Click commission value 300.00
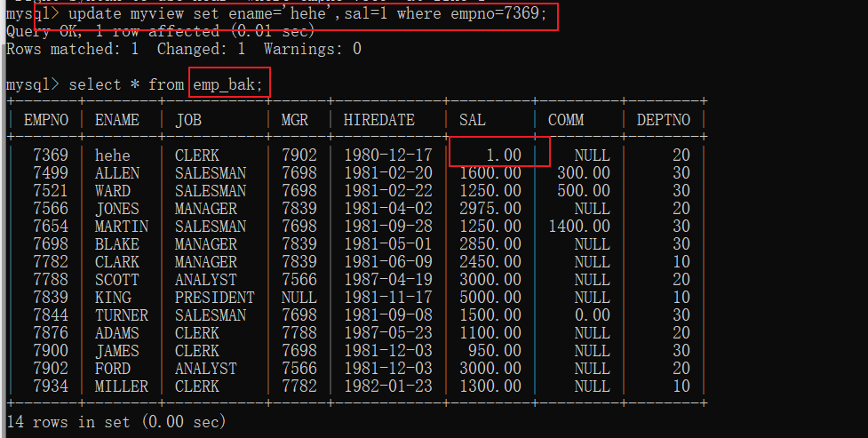This screenshot has height=438, width=868. point(584,172)
